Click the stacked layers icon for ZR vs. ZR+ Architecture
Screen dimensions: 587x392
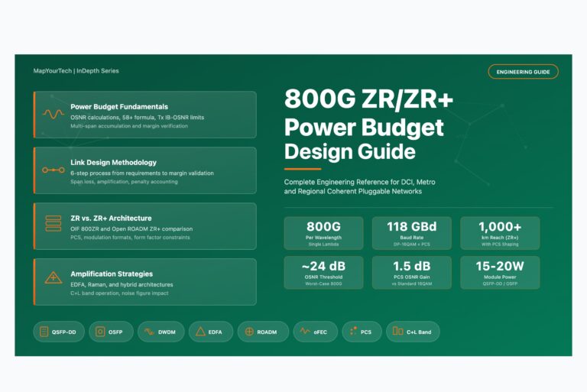pyautogui.click(x=53, y=224)
